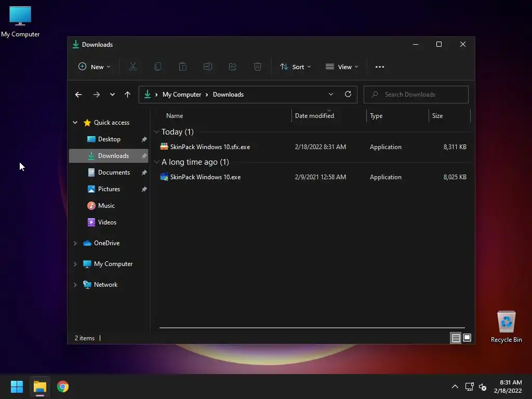Screen dimensions: 532x399
Task: Open the Pictures folder in sidebar
Action: (109, 189)
